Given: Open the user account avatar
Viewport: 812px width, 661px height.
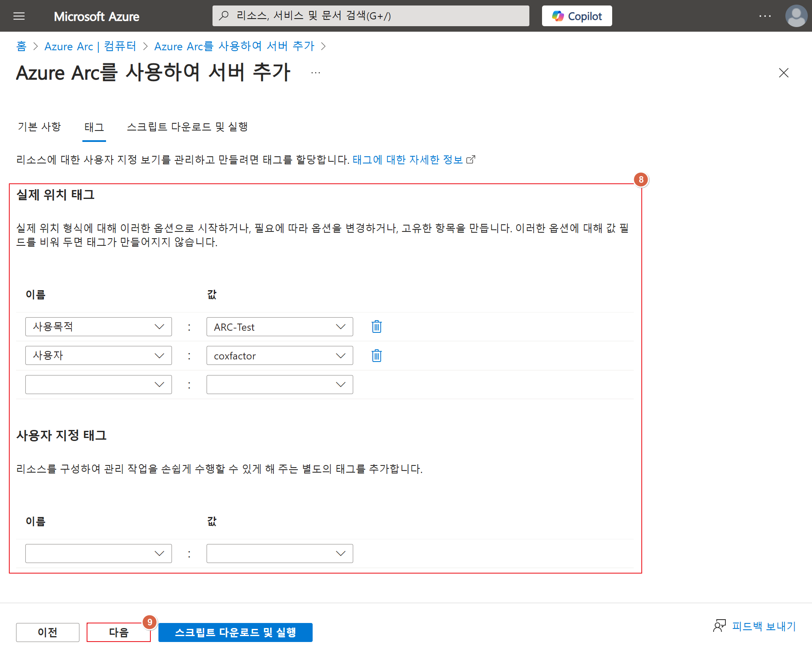Looking at the screenshot, I should click(796, 16).
